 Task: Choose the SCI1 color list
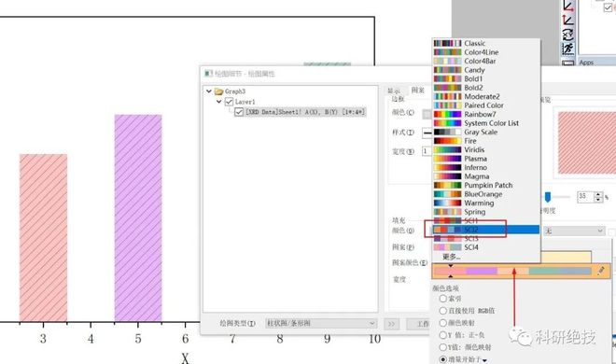(x=486, y=220)
